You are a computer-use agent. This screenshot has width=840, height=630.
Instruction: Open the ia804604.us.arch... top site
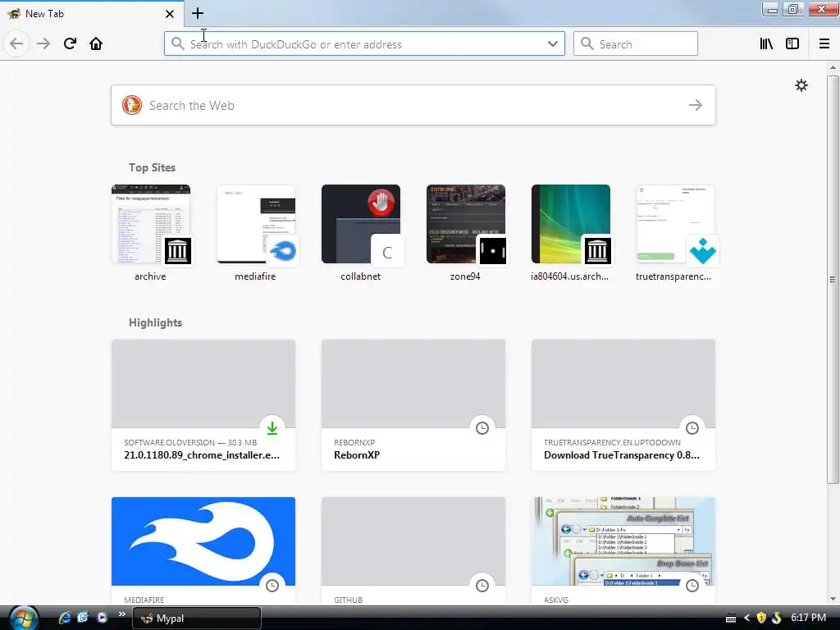pos(571,233)
